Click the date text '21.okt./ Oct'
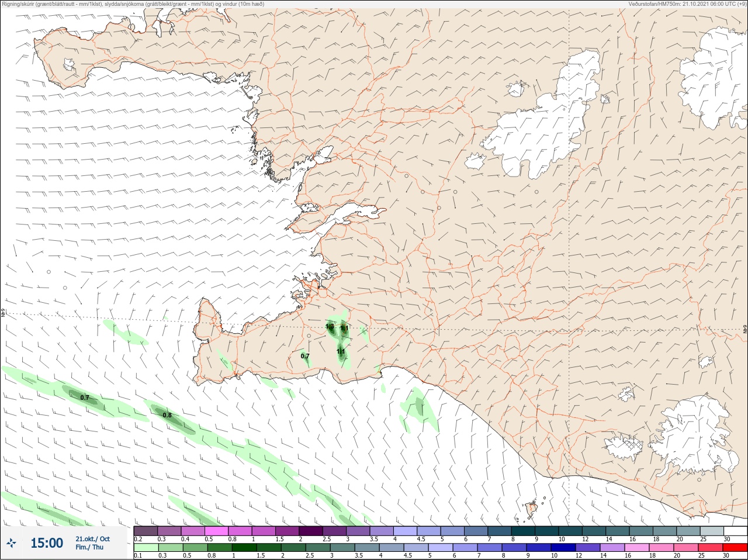 92,539
